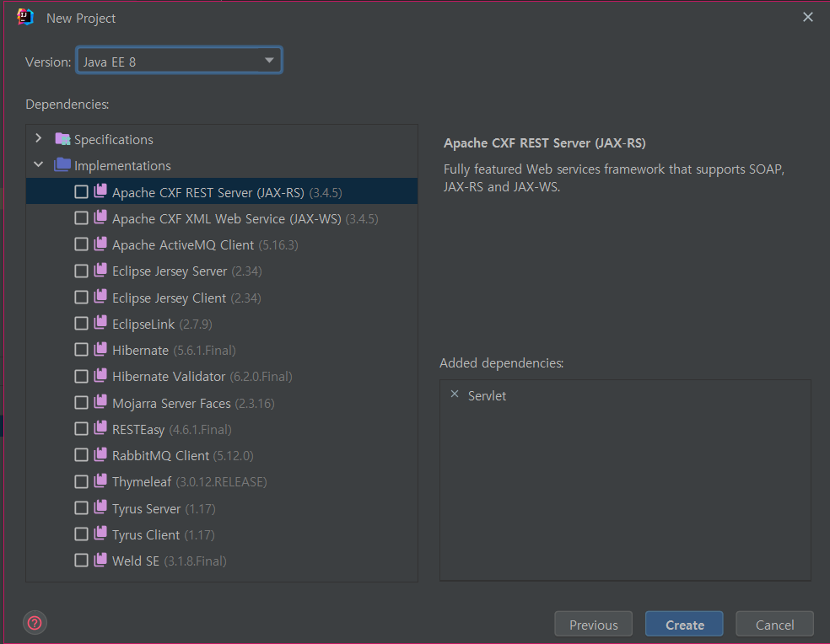Remove Servlet from added dependencies

(x=454, y=394)
